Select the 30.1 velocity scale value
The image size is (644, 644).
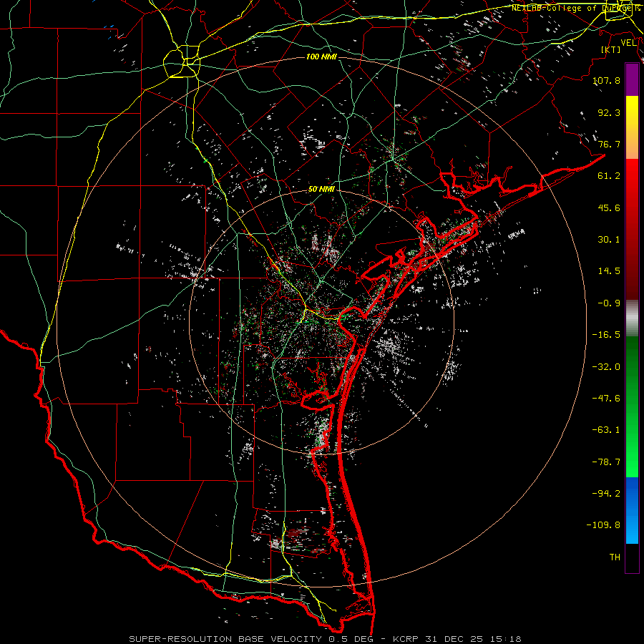pos(609,240)
